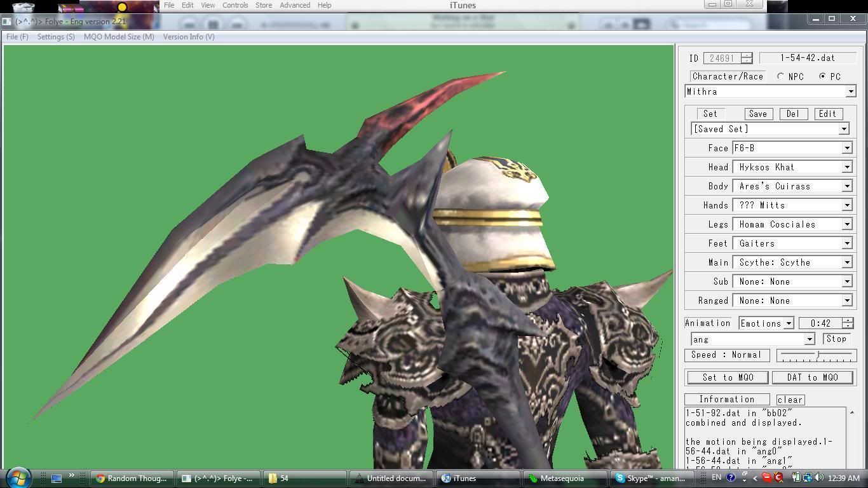This screenshot has height=488, width=868.
Task: Switch to Metasequoia from the taskbar
Action: pos(565,478)
